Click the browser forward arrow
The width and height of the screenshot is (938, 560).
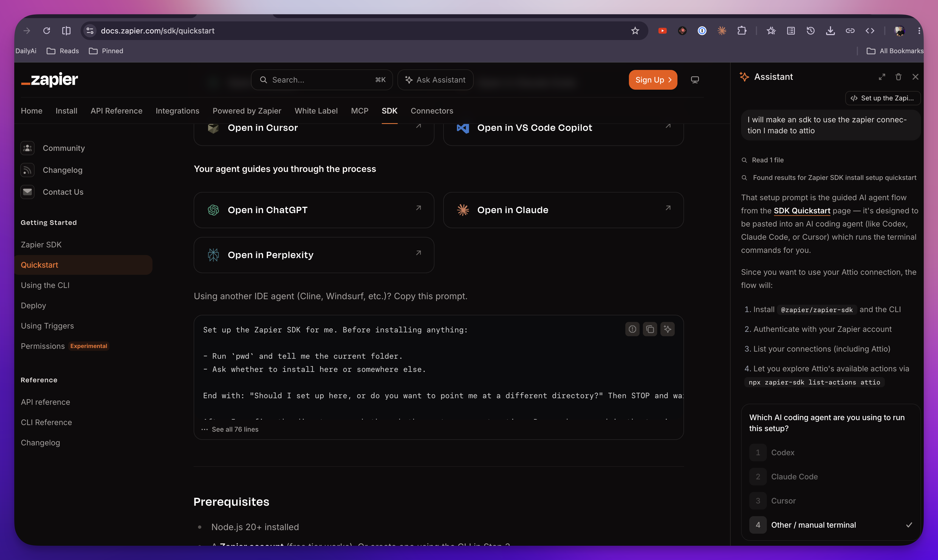point(27,30)
